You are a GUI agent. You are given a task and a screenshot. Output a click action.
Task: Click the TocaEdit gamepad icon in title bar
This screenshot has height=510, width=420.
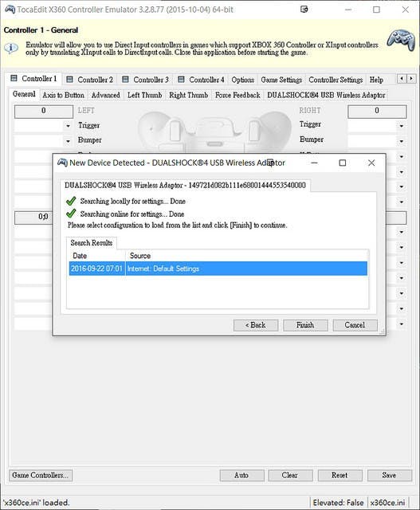pyautogui.click(x=10, y=9)
